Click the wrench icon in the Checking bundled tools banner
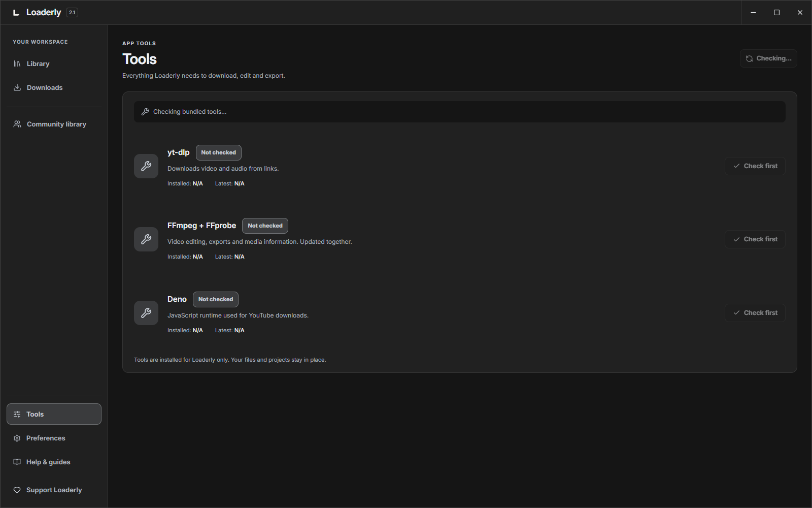This screenshot has height=508, width=812. [145, 112]
